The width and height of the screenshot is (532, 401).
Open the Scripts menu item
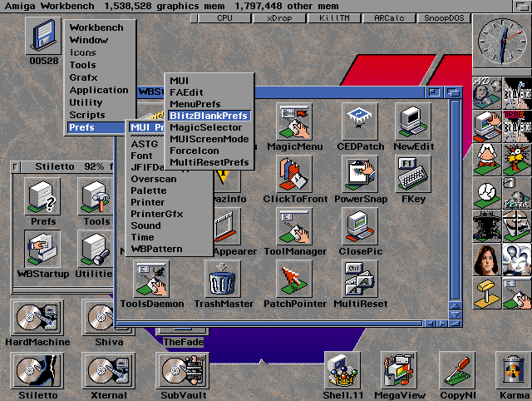[x=87, y=115]
